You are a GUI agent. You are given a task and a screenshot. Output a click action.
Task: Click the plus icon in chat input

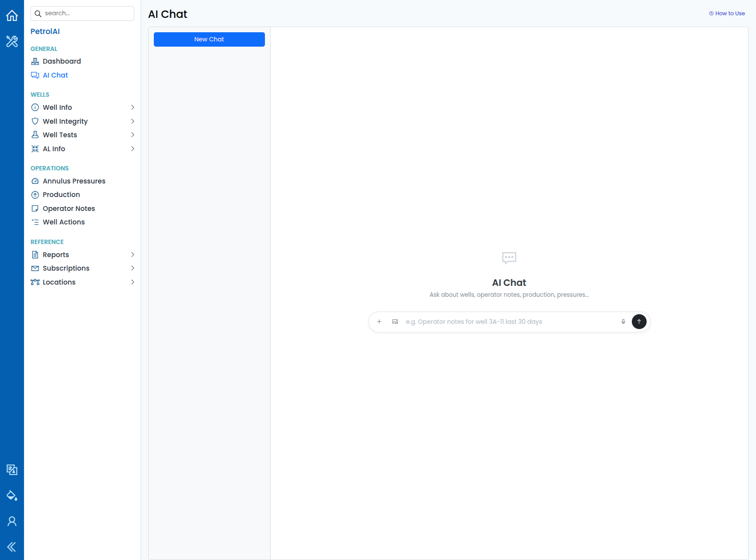pos(379,322)
